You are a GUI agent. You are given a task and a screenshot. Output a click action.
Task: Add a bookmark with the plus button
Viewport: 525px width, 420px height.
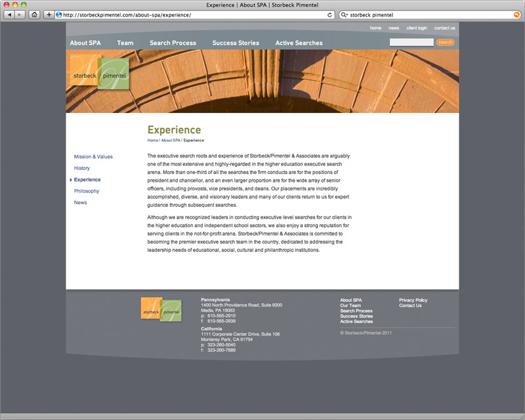(x=49, y=14)
